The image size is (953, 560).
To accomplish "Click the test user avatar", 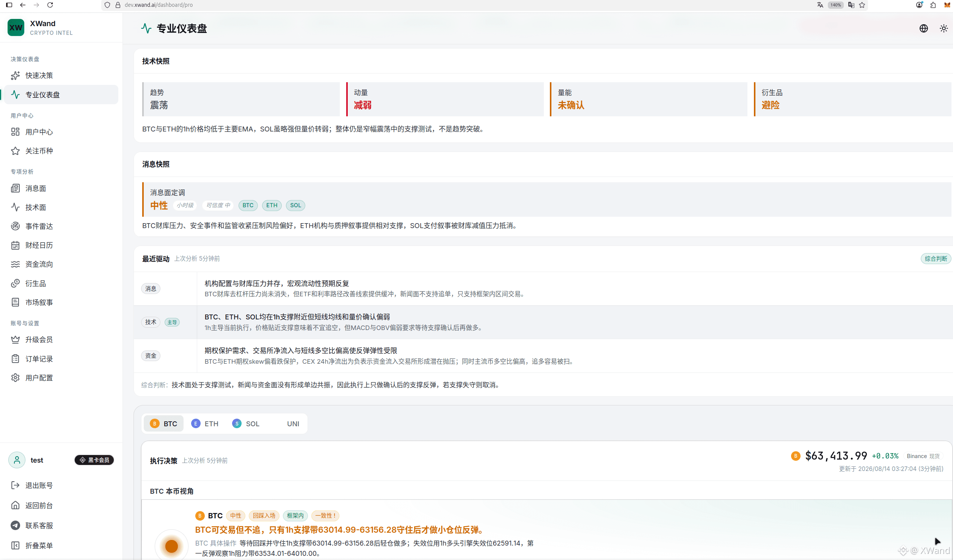I will (x=17, y=460).
